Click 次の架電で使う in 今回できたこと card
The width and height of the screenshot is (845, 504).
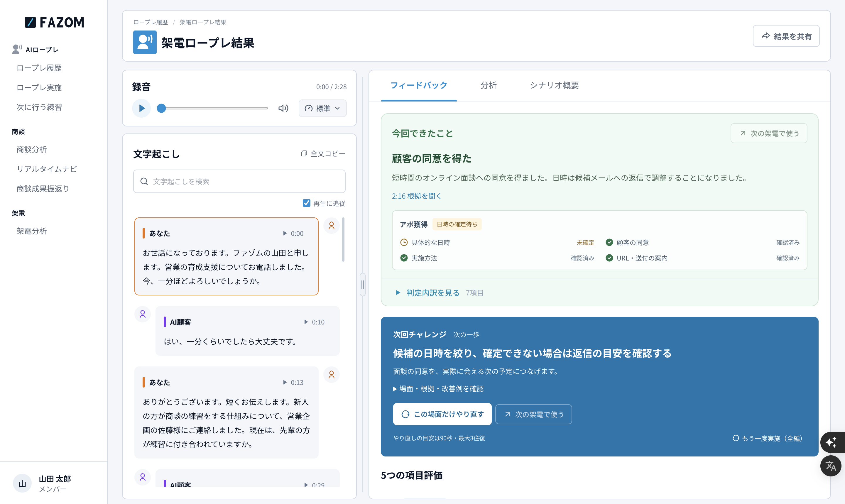pos(769,133)
